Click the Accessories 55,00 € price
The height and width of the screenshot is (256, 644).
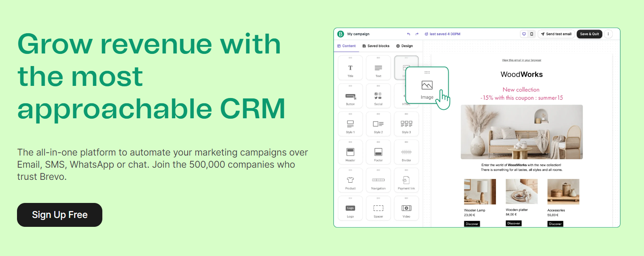click(553, 215)
